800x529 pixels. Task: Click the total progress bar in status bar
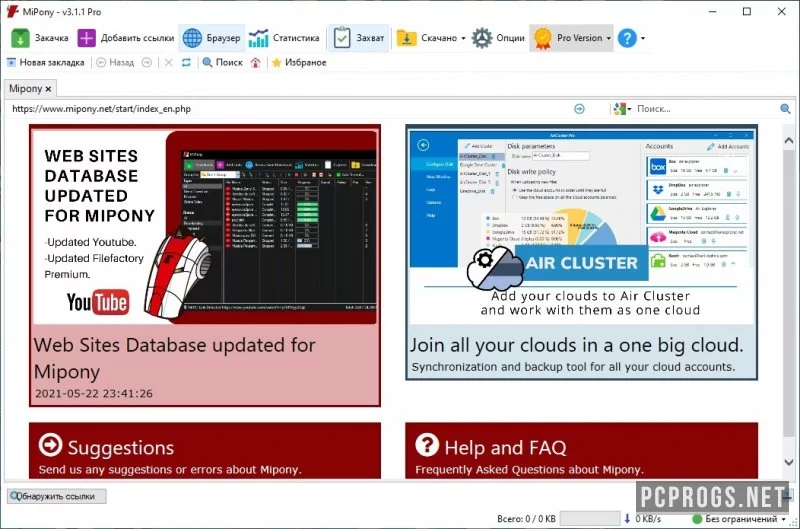590,519
